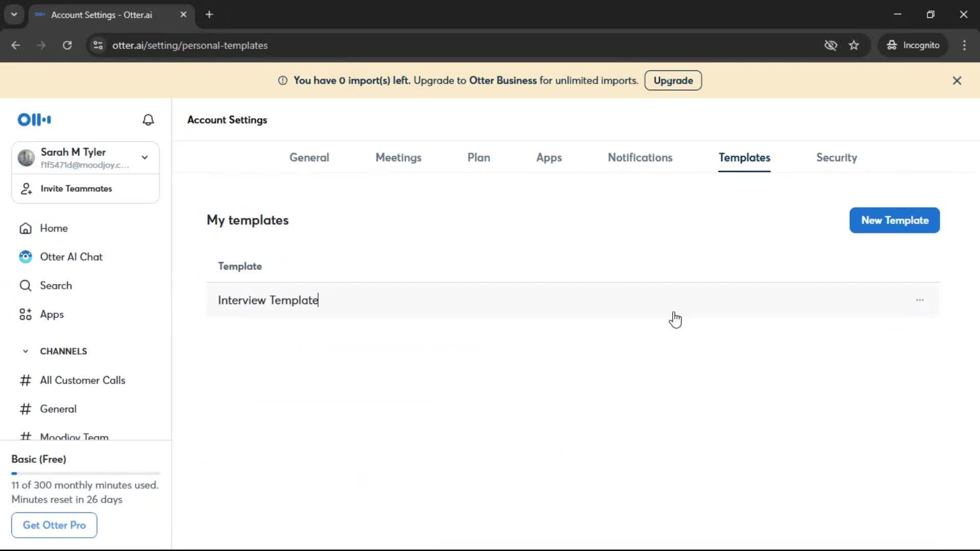Click the Invite Teammates person icon
Image resolution: width=980 pixels, height=551 pixels.
pos(26,189)
